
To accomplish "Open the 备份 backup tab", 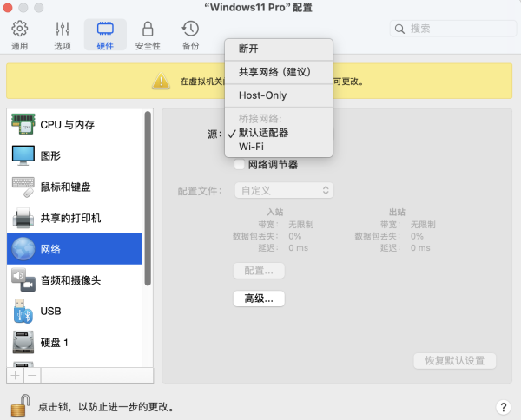I will [x=190, y=36].
